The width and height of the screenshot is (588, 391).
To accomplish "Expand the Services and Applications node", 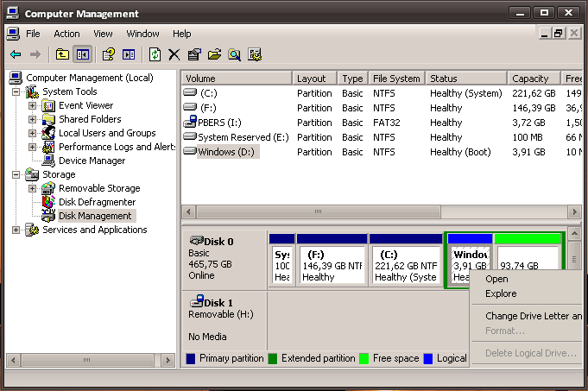I will pos(16,230).
